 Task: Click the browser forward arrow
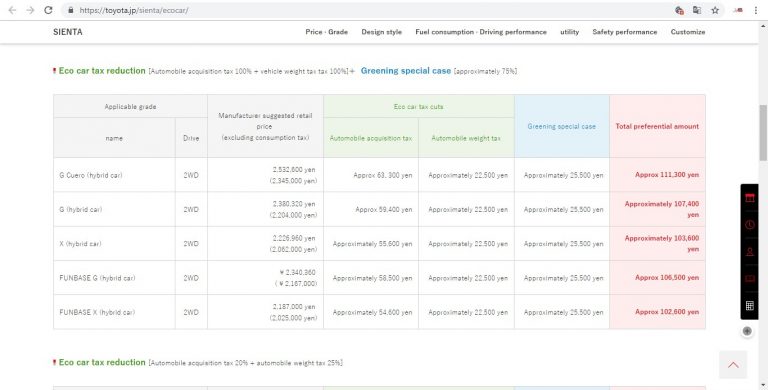(x=30, y=10)
